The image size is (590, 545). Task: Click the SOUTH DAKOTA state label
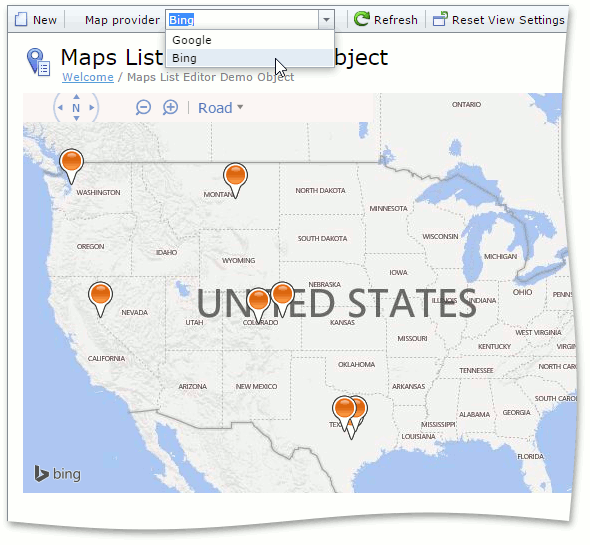click(x=322, y=239)
